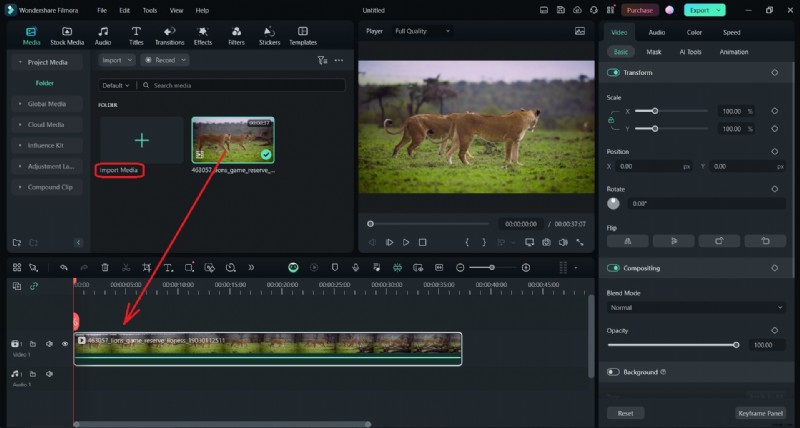Open the File menu
Image resolution: width=800 pixels, height=428 pixels.
click(x=102, y=10)
